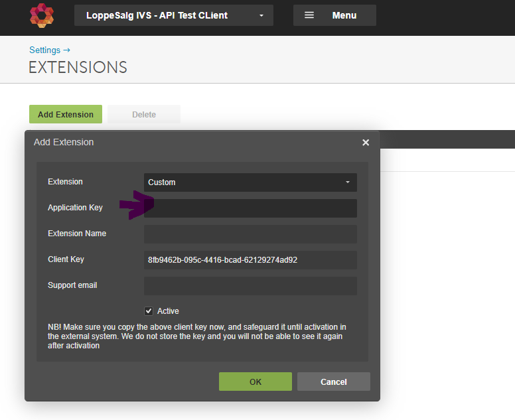Click the greyed-out Delete button
Screen dimensions: 515x420
(144, 114)
